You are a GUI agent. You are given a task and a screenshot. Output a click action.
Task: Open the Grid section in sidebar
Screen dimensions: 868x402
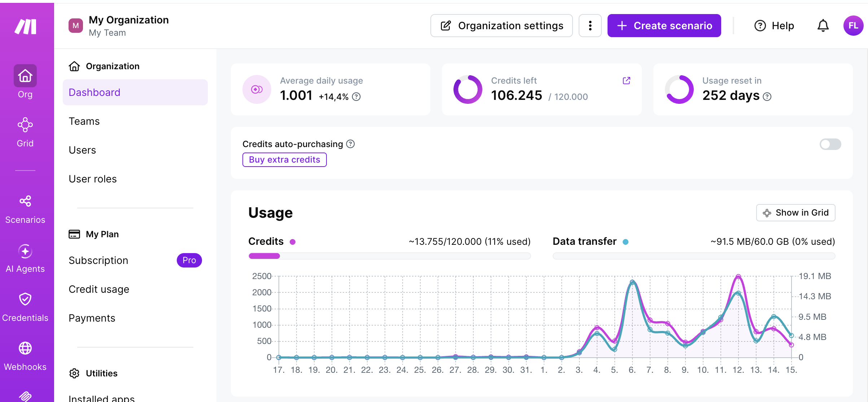tap(25, 132)
